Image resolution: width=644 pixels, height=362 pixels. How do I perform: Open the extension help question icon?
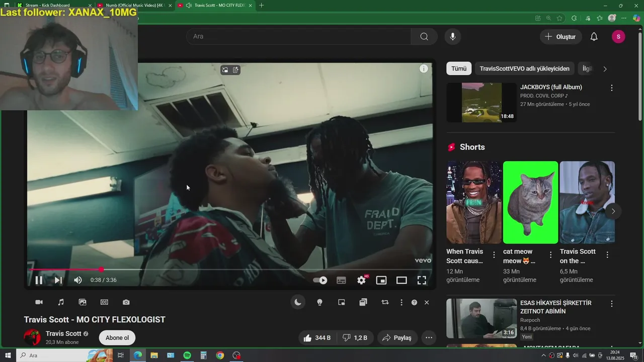(x=414, y=302)
